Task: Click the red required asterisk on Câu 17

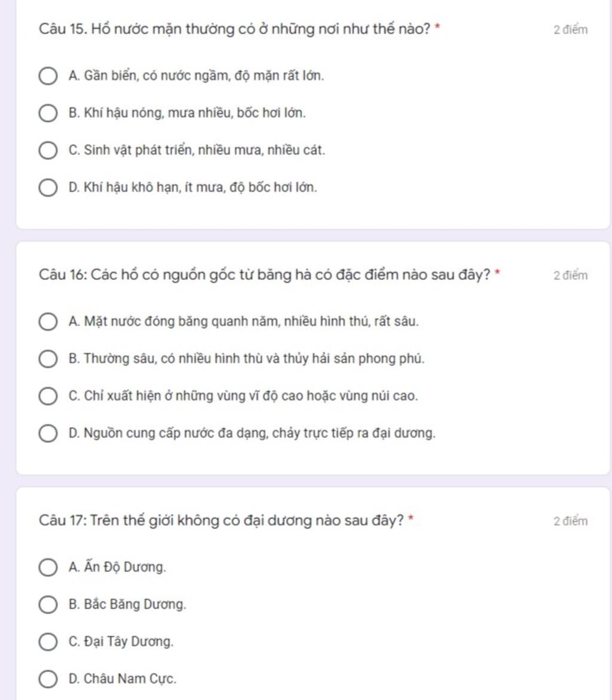Action: (411, 518)
